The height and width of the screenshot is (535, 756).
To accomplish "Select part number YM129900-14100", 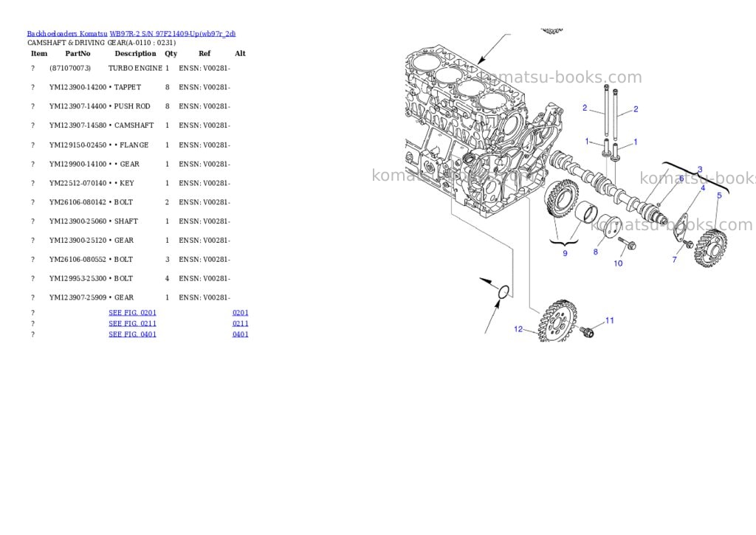I will coord(78,164).
